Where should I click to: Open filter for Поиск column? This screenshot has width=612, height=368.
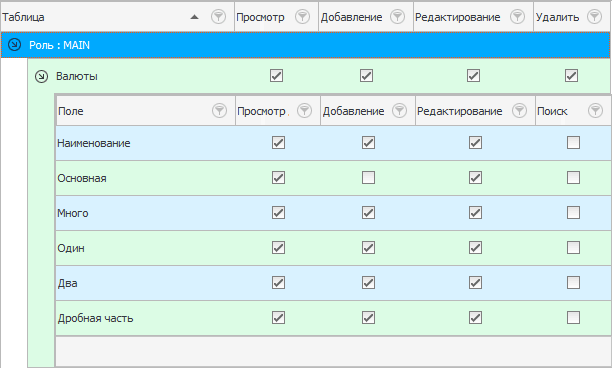pyautogui.click(x=595, y=111)
